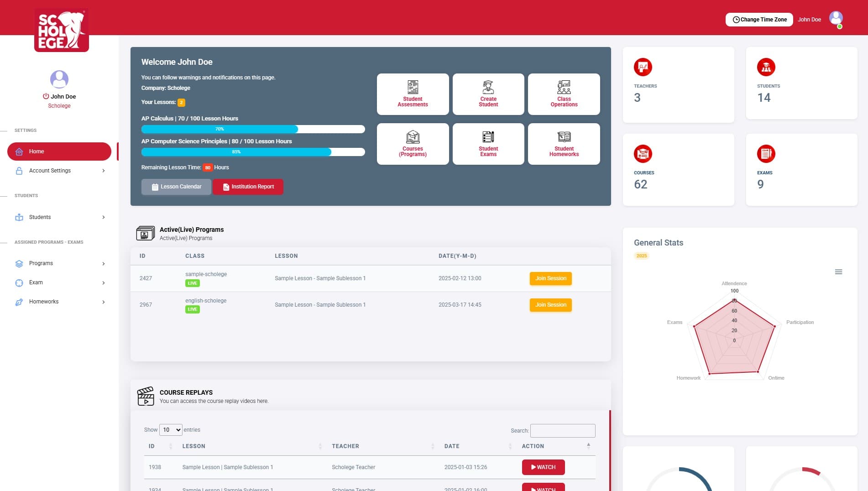Click the 2025-02-12 13:00 date cell
The width and height of the screenshot is (868, 491).
[460, 278]
